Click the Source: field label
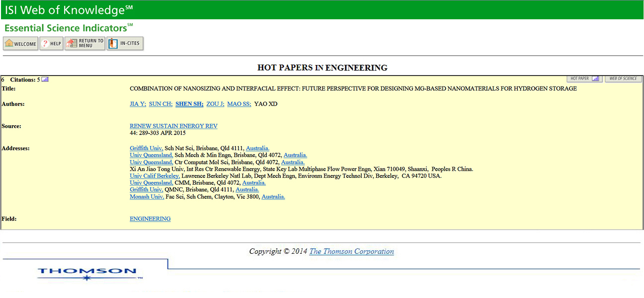Viewport: 644px width, 298px height. point(11,126)
